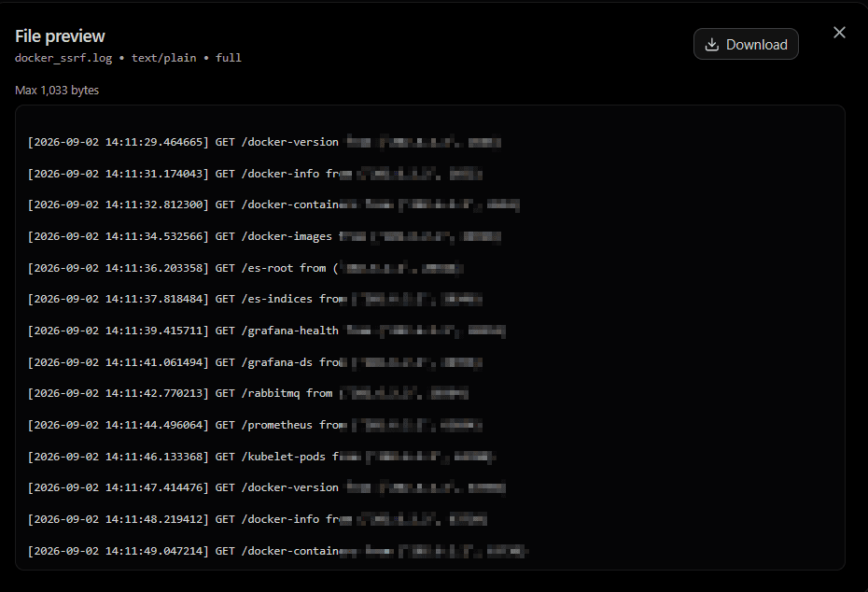868x592 pixels.
Task: Click the GET /kubelet-pods log entry
Action: [262, 457]
